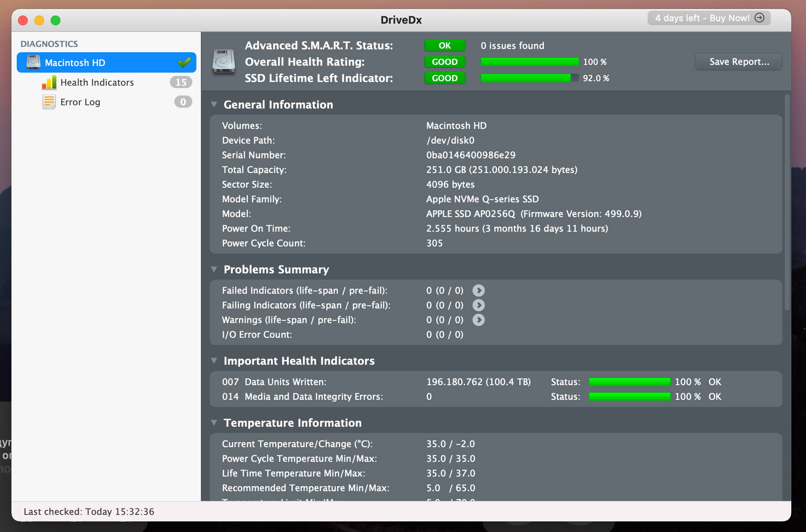
Task: Click arrow icon in Buy Now banner
Action: point(759,18)
